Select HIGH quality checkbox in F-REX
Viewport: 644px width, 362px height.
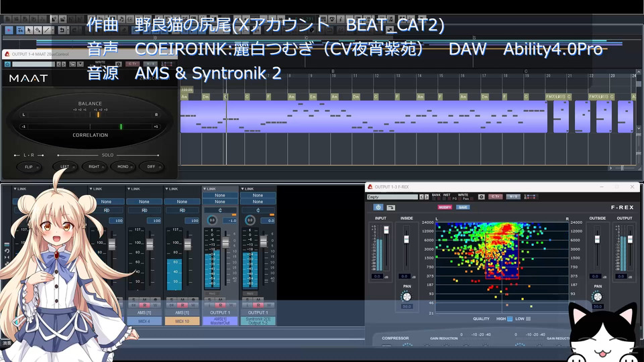tap(510, 318)
